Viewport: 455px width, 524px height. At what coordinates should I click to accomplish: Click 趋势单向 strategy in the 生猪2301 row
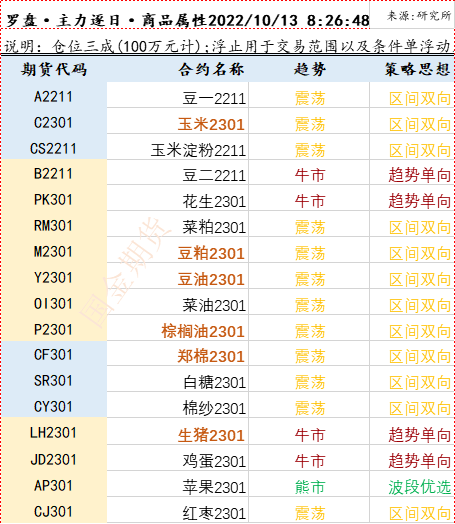420,435
